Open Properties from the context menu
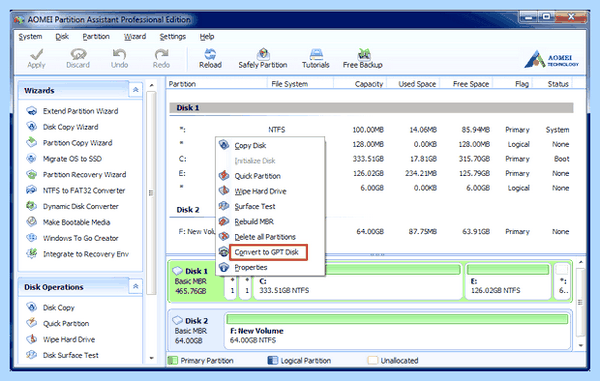Image resolution: width=600 pixels, height=381 pixels. [270, 267]
